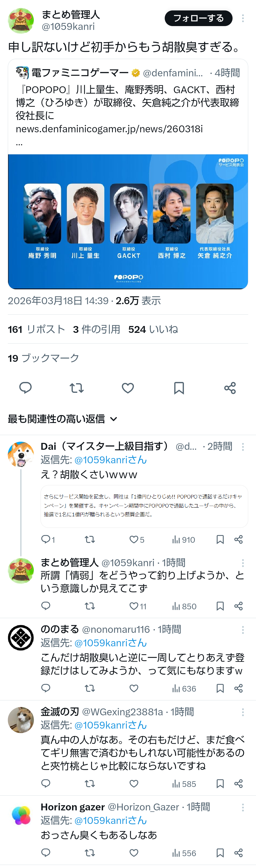Viewport: 256px width, 868px height.
Task: Open the denfaminicogamer news link
Action: (109, 129)
